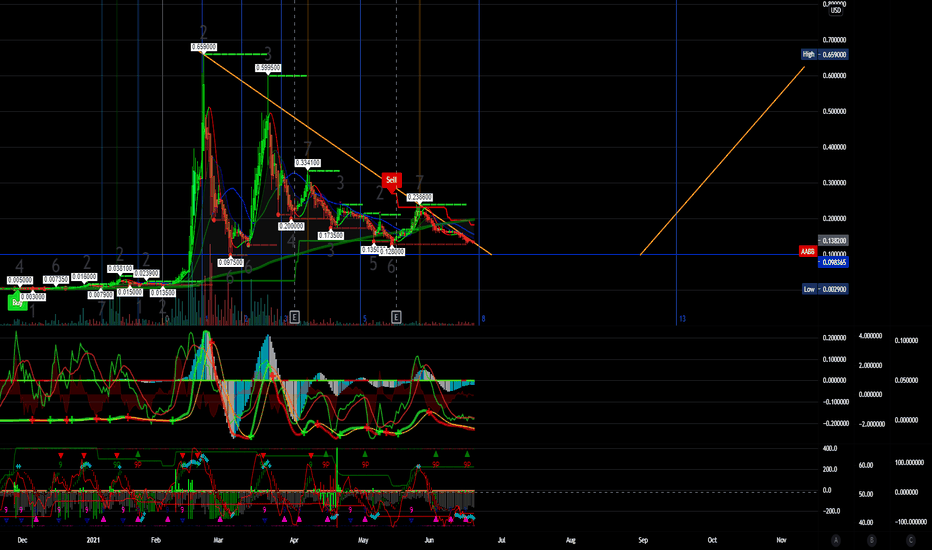
Task: Click the 400.0 oscillator scale value
Action: tap(830, 448)
